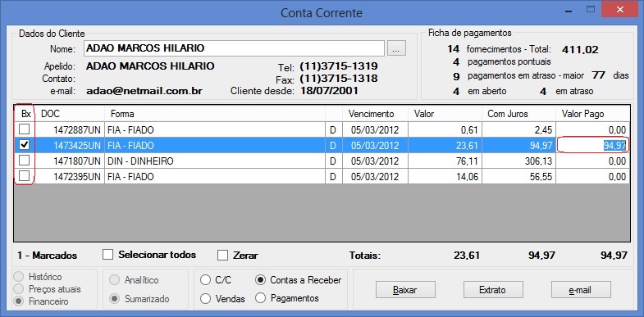The image size is (644, 317).
Task: Click the e-mail button
Action: [581, 289]
